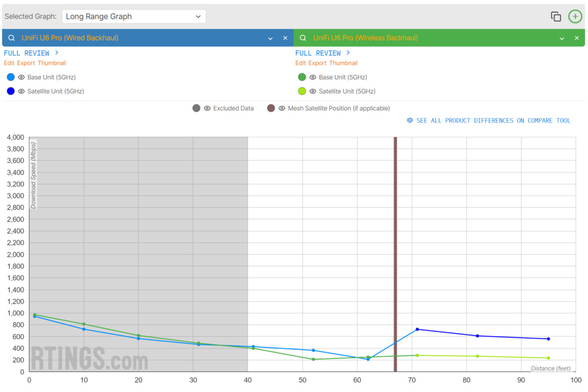Select Edit under the Wireless Backhaul panel
Screen dimensions: 588x392
coord(300,63)
